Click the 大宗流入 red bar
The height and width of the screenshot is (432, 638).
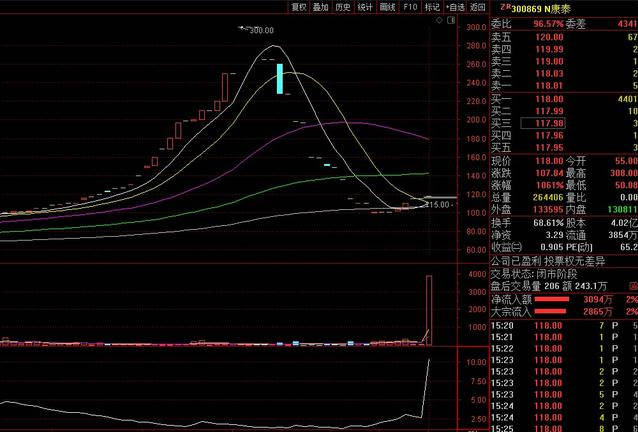click(550, 312)
